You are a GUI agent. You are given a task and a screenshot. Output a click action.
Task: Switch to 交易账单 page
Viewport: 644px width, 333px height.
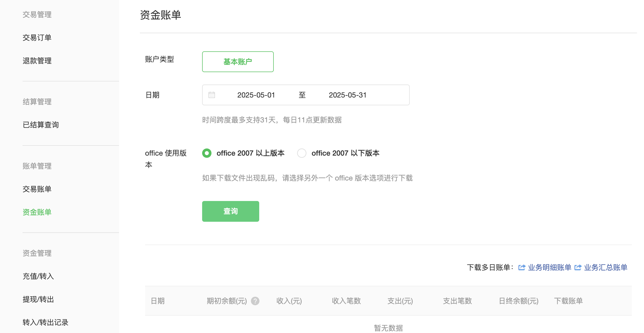pyautogui.click(x=37, y=189)
